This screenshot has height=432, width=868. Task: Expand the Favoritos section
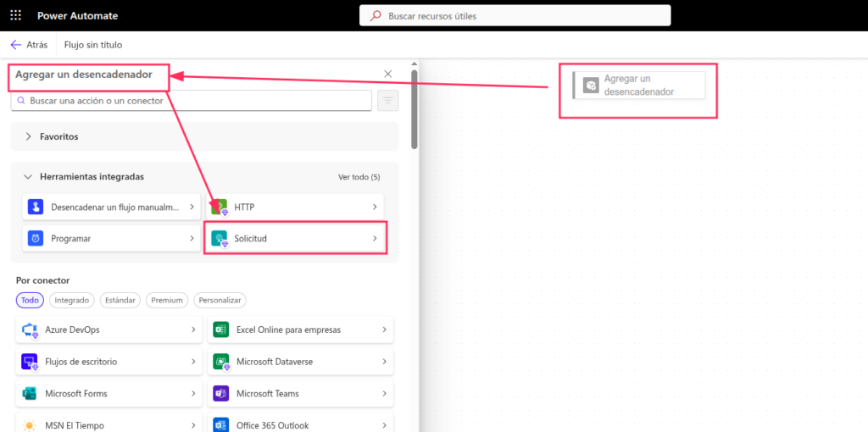tap(29, 136)
